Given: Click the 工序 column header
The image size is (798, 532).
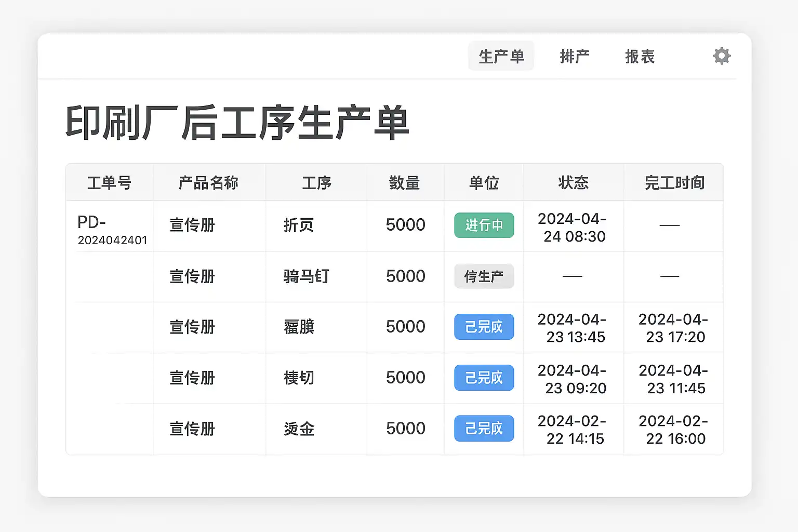Looking at the screenshot, I should point(316,183).
